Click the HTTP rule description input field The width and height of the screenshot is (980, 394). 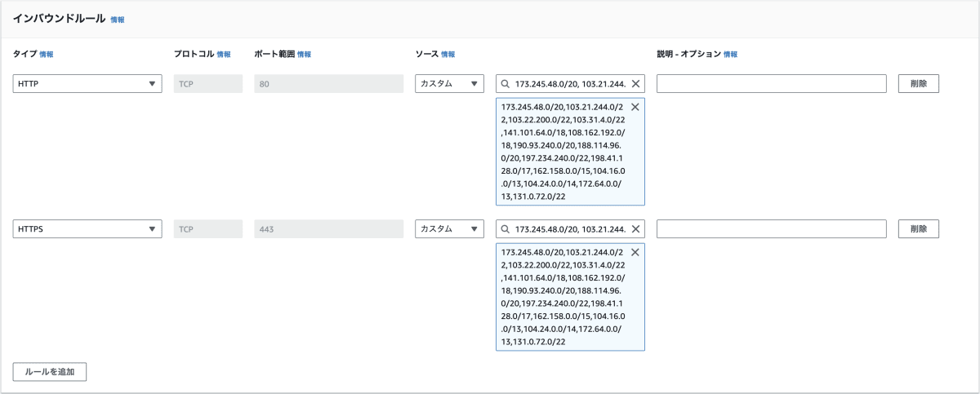pos(771,83)
